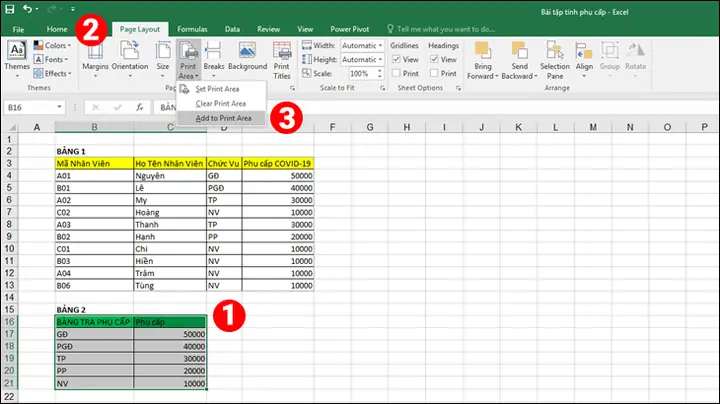Open the Themes gallery
Image resolution: width=720 pixels, height=404 pixels.
[x=17, y=59]
